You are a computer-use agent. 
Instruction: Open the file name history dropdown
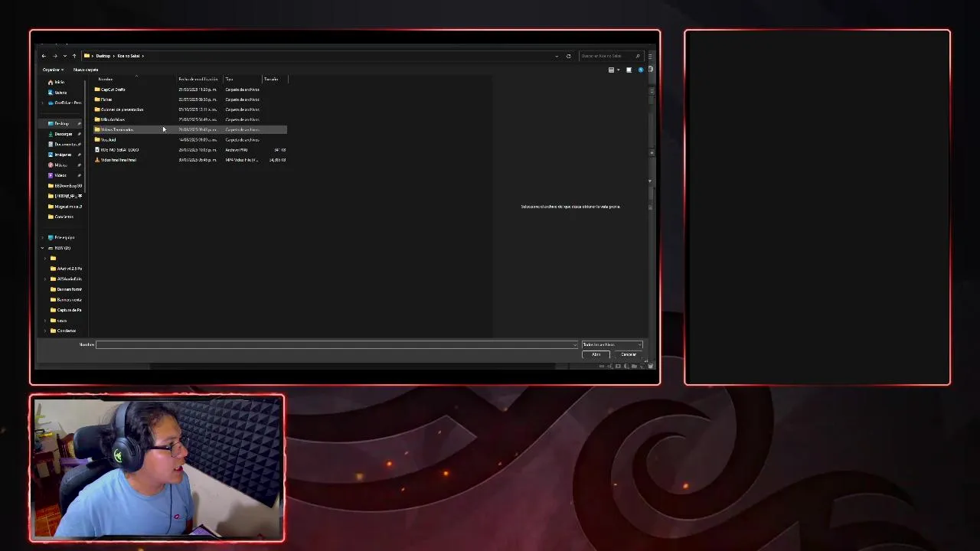point(575,344)
